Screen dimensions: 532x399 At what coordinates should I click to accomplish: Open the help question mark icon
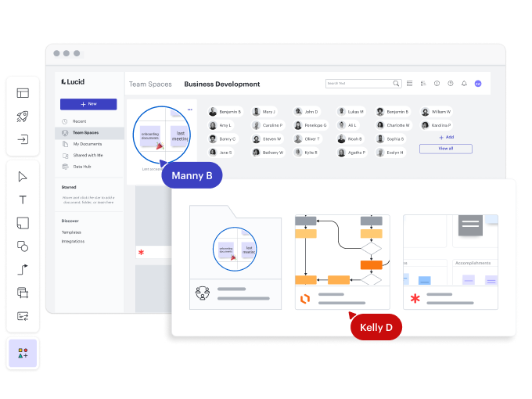pyautogui.click(x=450, y=84)
